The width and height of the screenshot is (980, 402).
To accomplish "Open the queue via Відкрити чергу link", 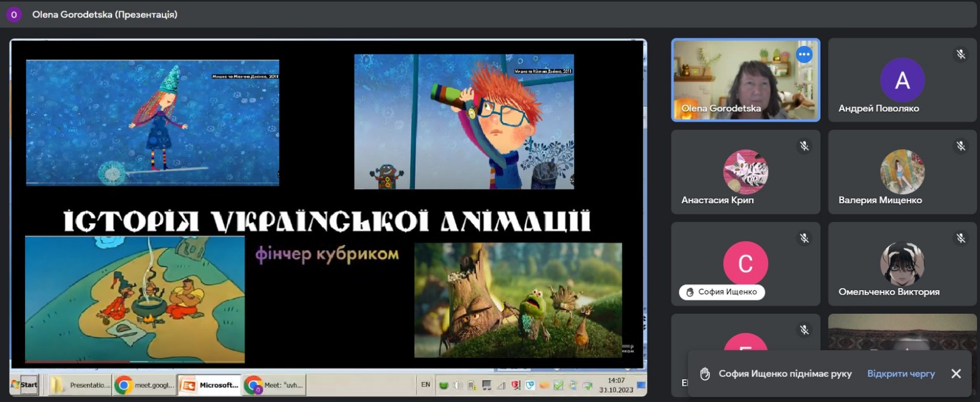I will (900, 373).
